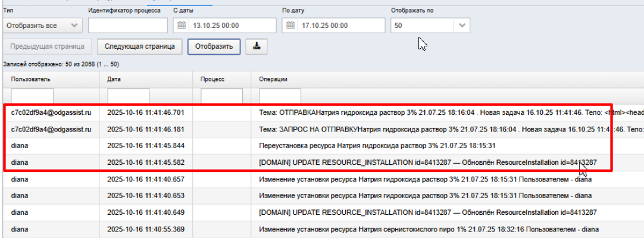Open the calendar icon for По дату
Image resolution: width=644 pixels, height=238 pixels.
click(290, 26)
